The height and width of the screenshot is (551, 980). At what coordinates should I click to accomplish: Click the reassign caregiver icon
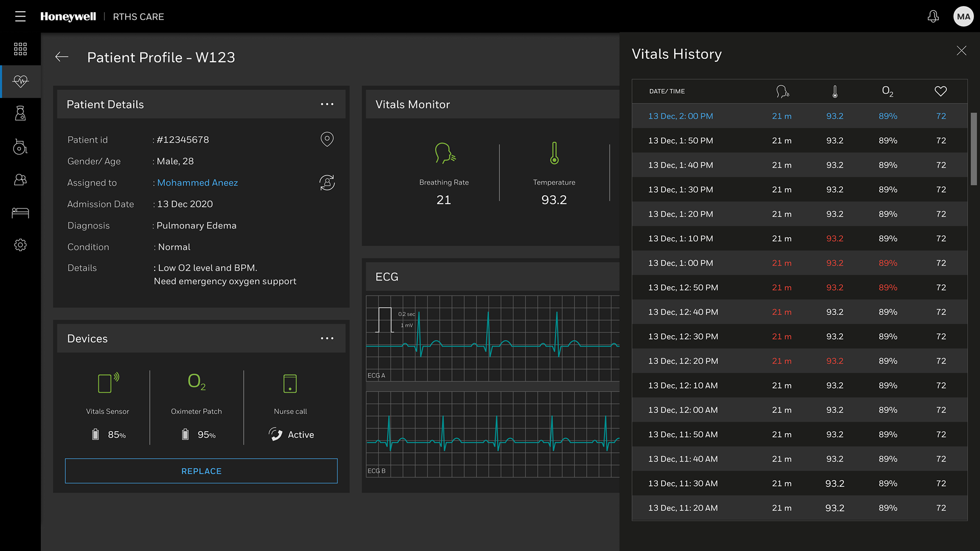click(x=327, y=183)
